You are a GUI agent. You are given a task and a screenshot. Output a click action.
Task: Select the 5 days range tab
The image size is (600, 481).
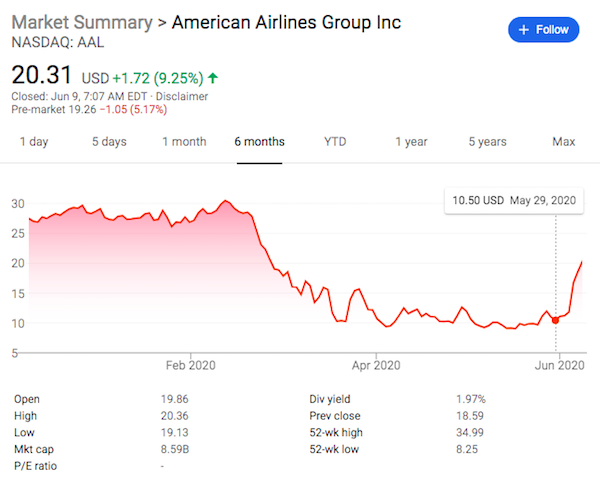point(109,142)
